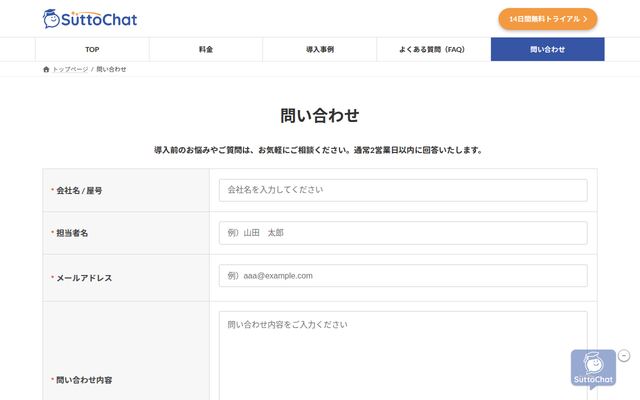Viewport: 640px width, 400px height.
Task: Focus the 担当者名 input field
Action: [x=403, y=233]
